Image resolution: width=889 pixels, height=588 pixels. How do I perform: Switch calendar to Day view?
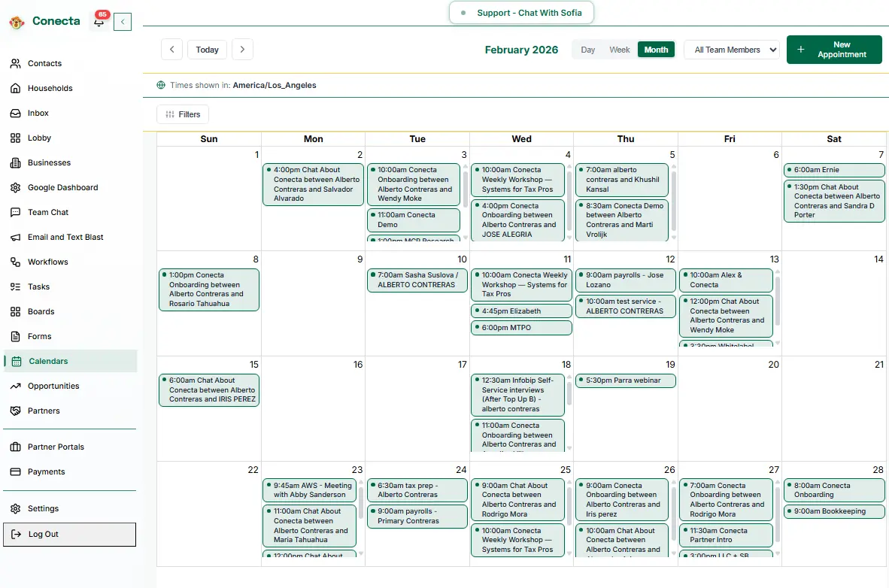[x=587, y=49]
